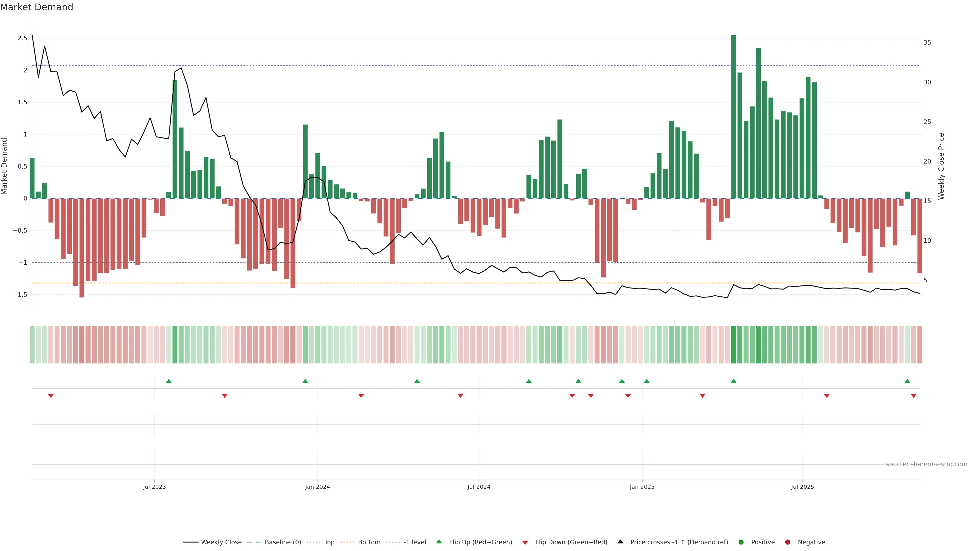980x551 pixels.
Task: Click the green Positive circle in legend
Action: coord(741,542)
